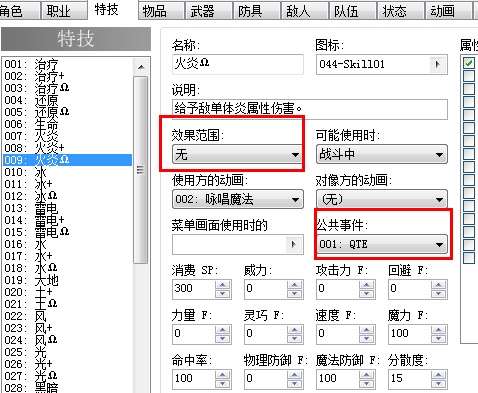Switch to the 角色 tab

point(19,10)
